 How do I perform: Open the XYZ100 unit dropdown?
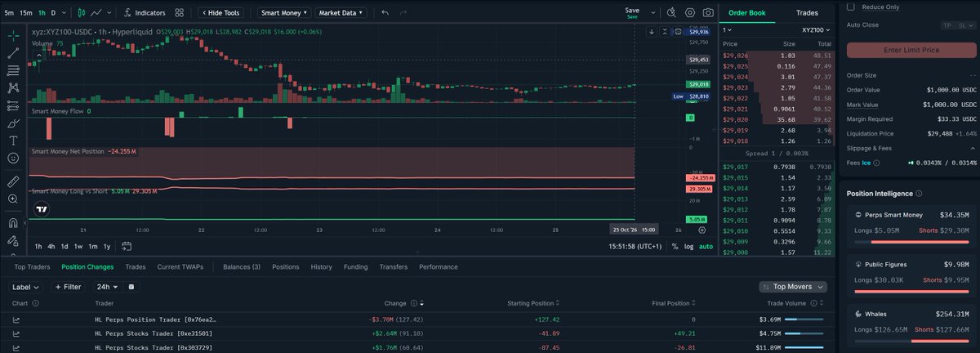(814, 30)
